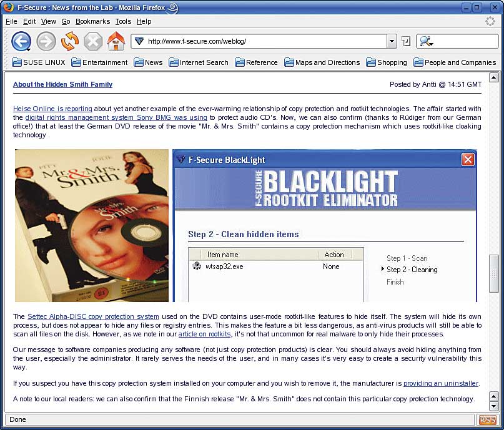The height and width of the screenshot is (430, 504).
Task: Open the Maps and Directions bookmark folder
Action: 322,62
